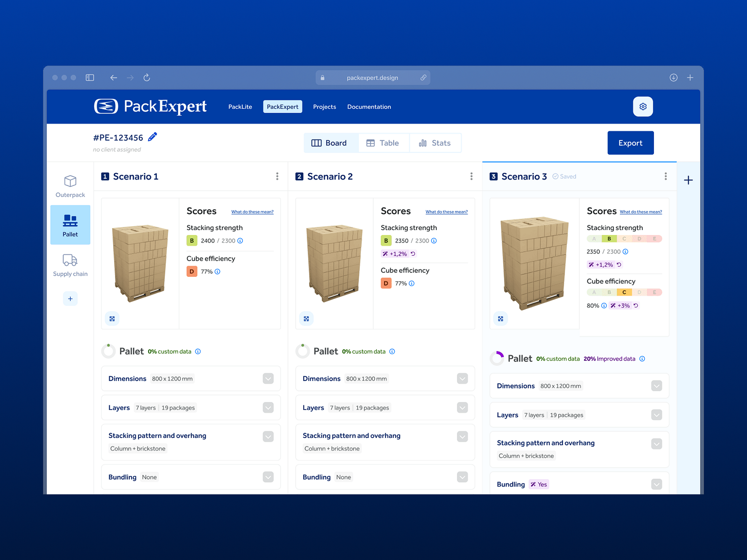The image size is (747, 560).
Task: Expand Scenario 2 Dimensions section
Action: pyautogui.click(x=462, y=379)
